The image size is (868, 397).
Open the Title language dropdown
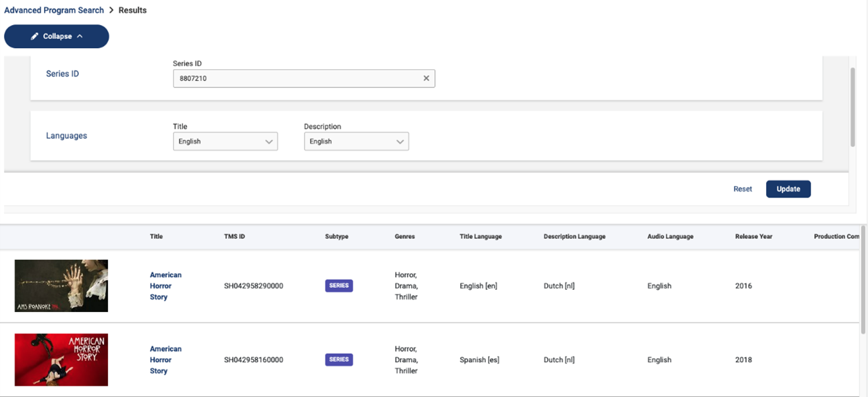click(x=225, y=142)
